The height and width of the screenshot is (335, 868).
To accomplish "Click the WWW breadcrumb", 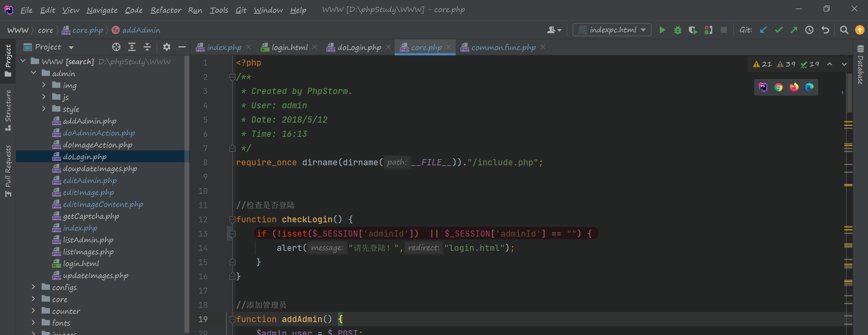I will click(18, 30).
